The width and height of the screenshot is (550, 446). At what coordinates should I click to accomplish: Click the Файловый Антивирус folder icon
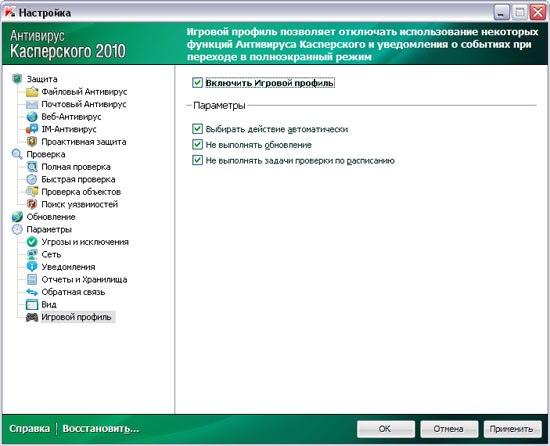[32, 92]
